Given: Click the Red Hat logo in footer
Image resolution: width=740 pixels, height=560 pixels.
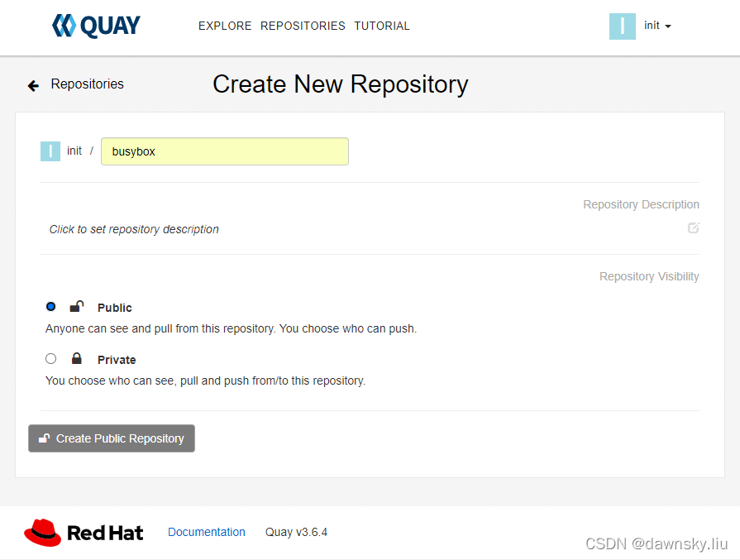Looking at the screenshot, I should point(84,533).
